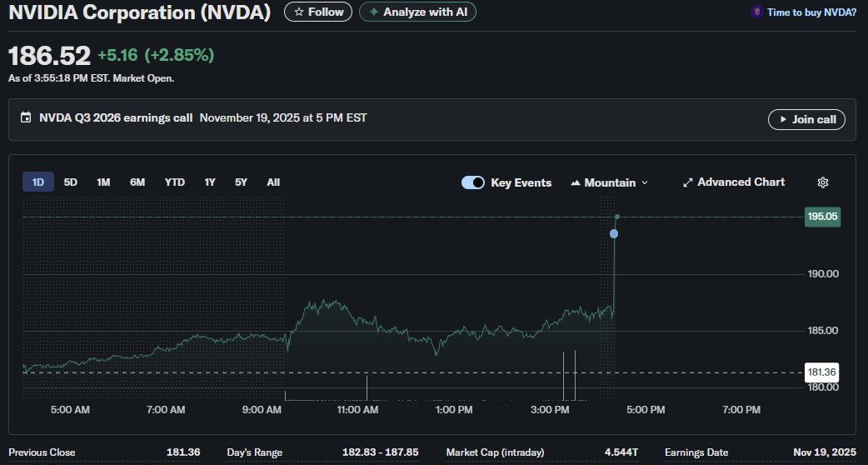868x465 pixels.
Task: Toggle the Key Events switch
Action: point(473,182)
